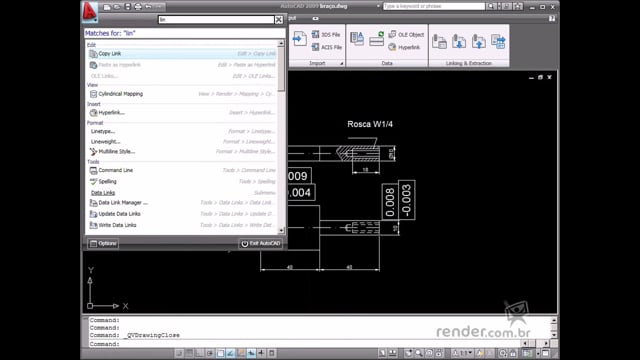Image resolution: width=640 pixels, height=360 pixels.
Task: Click the Upload to Source icon
Action: (479, 41)
